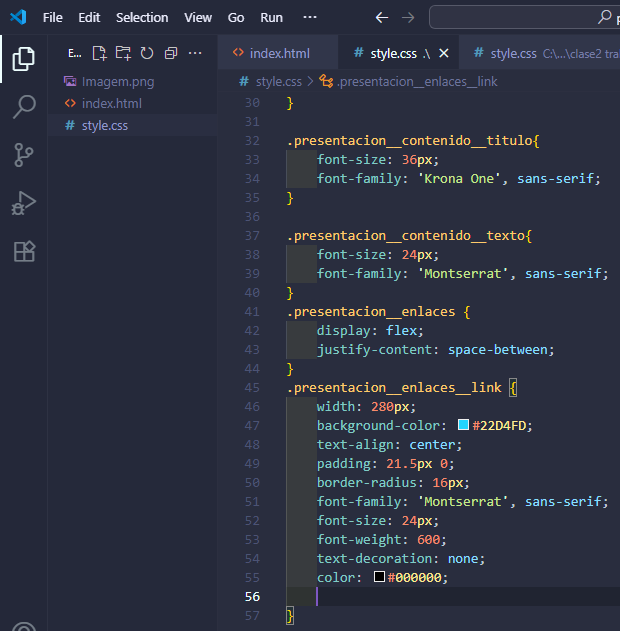
Task: Click the '600' font-weight value
Action: click(428, 540)
